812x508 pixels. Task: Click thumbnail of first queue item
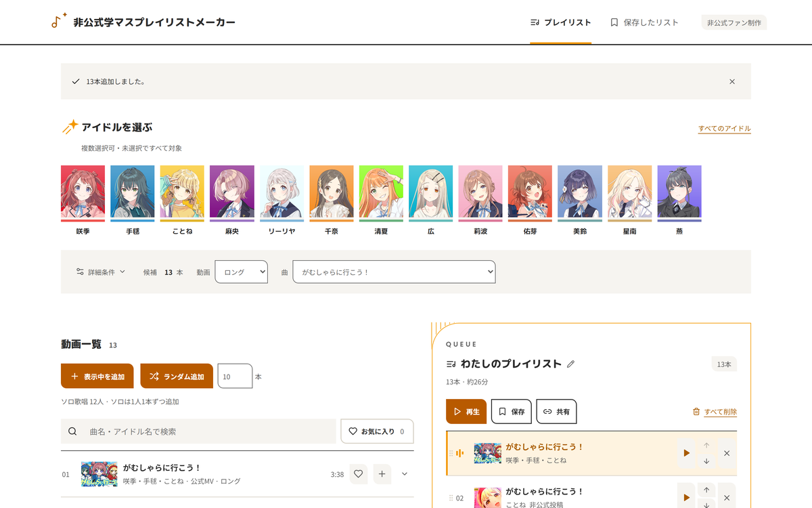pyautogui.click(x=487, y=453)
